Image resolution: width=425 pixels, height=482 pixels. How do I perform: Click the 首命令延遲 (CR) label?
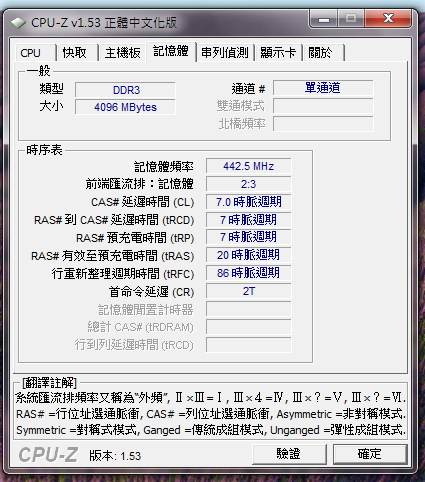coord(151,292)
